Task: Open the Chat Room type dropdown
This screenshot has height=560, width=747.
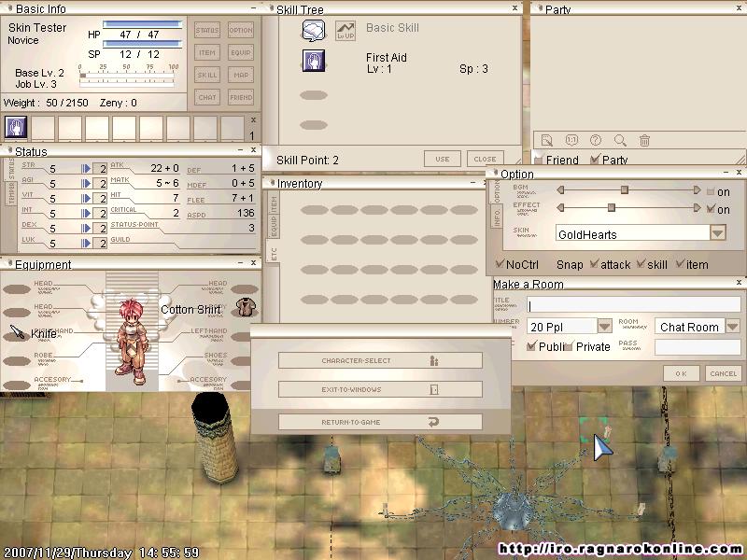Action: click(732, 326)
